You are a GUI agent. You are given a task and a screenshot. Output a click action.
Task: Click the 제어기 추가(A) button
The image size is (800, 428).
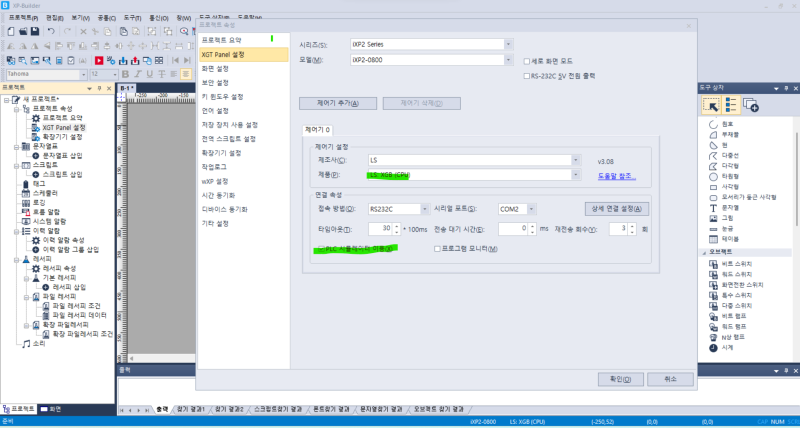338,103
